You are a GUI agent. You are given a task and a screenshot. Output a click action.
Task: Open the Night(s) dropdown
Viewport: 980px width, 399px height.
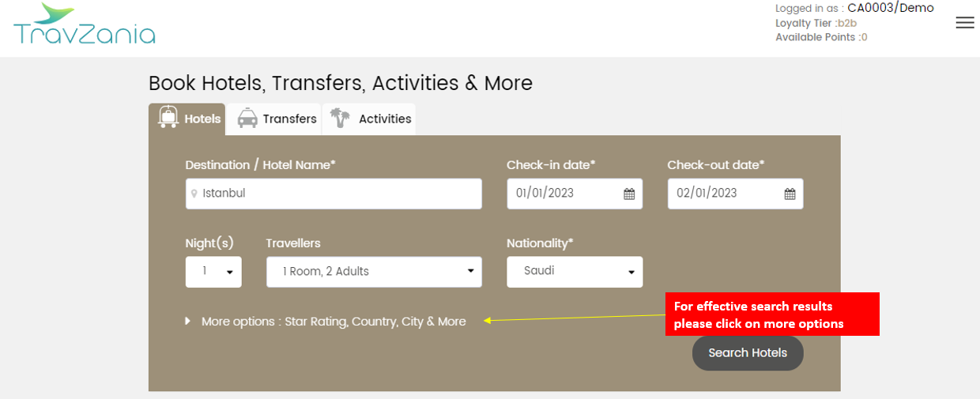click(213, 272)
